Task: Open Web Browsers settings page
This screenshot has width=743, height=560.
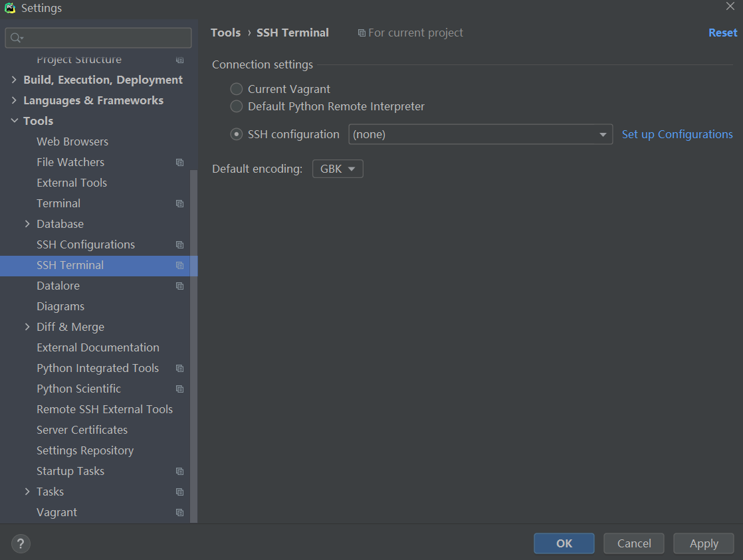Action: (72, 141)
